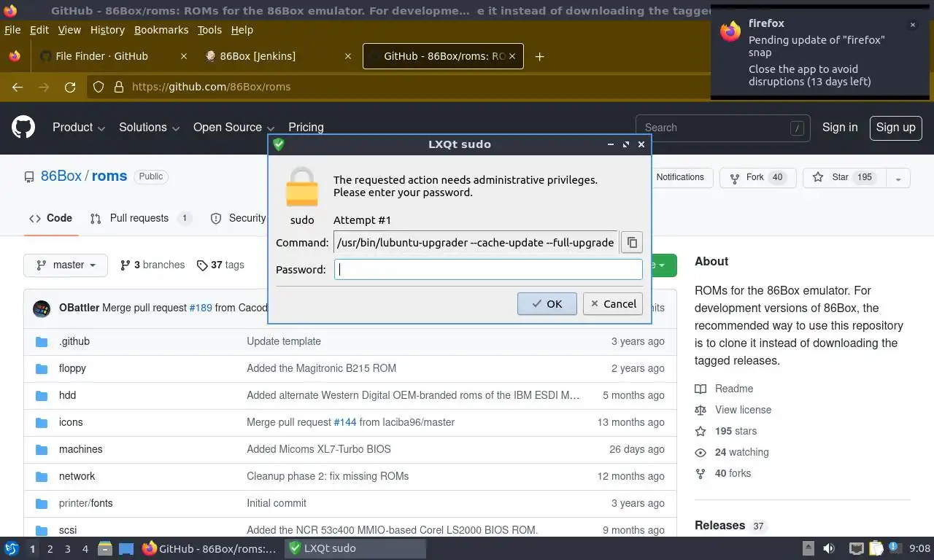Go back in Firefox history
This screenshot has height=560, width=934.
(18, 87)
